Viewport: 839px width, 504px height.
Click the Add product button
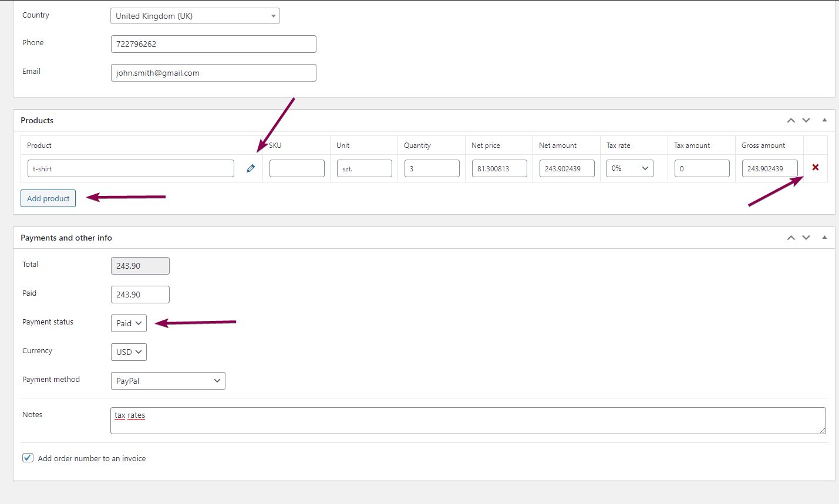(48, 198)
